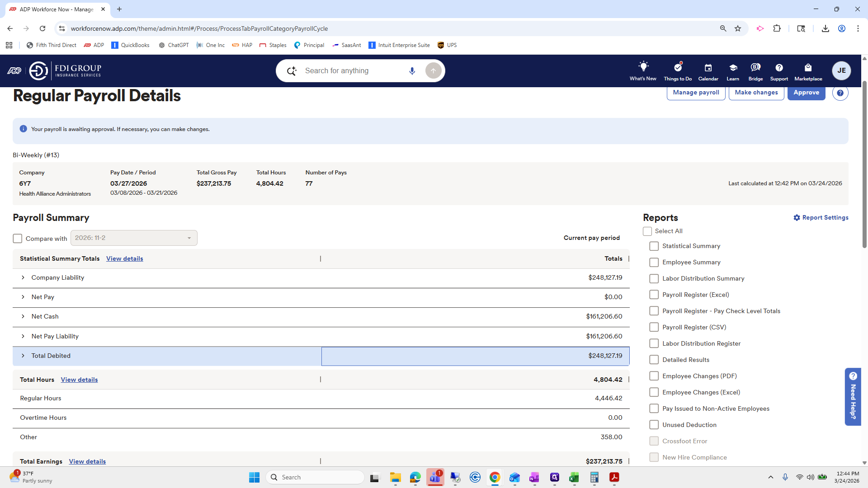Open the Bridge community icon
Screen dimensions: 868x488
(755, 68)
